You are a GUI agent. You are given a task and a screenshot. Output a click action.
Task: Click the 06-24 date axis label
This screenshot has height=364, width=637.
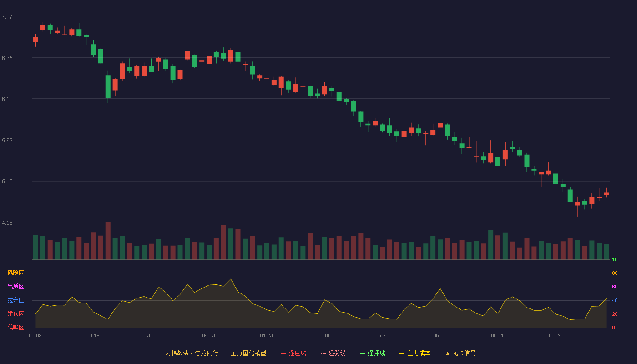click(555, 335)
